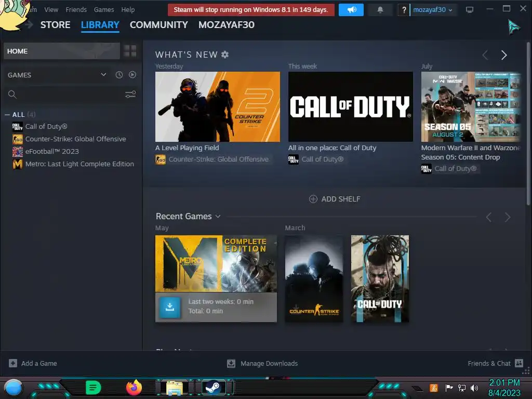The width and height of the screenshot is (532, 399).
Task: Open the Games menu
Action: pos(104,10)
